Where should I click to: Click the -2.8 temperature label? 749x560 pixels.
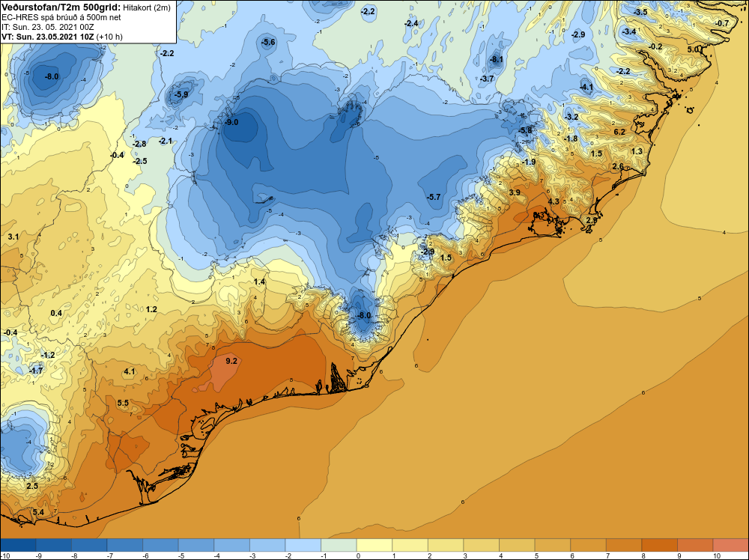pyautogui.click(x=139, y=144)
